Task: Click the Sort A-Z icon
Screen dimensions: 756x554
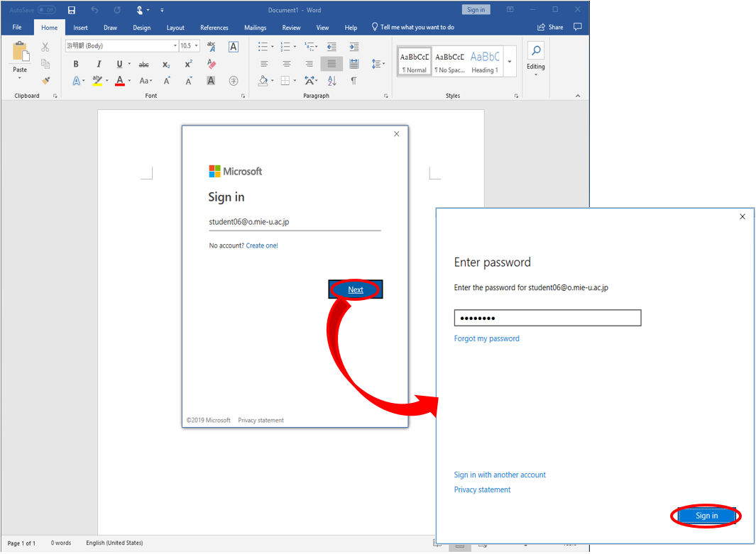Action: [332, 81]
